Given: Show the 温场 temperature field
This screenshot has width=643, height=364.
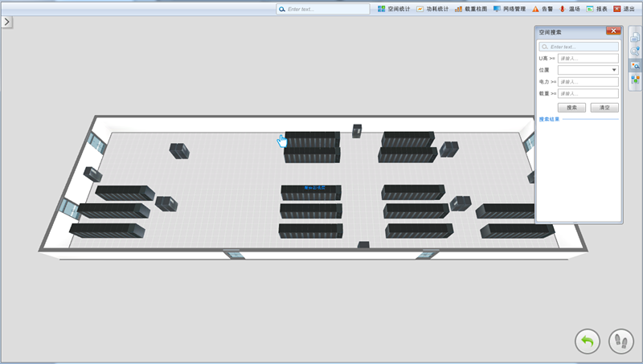Looking at the screenshot, I should click(x=568, y=9).
